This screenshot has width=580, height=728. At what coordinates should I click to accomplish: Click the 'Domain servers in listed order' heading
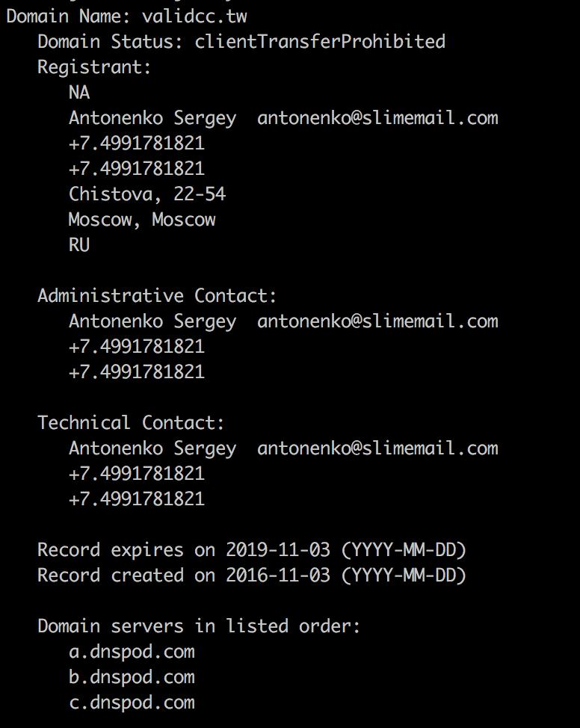[199, 626]
